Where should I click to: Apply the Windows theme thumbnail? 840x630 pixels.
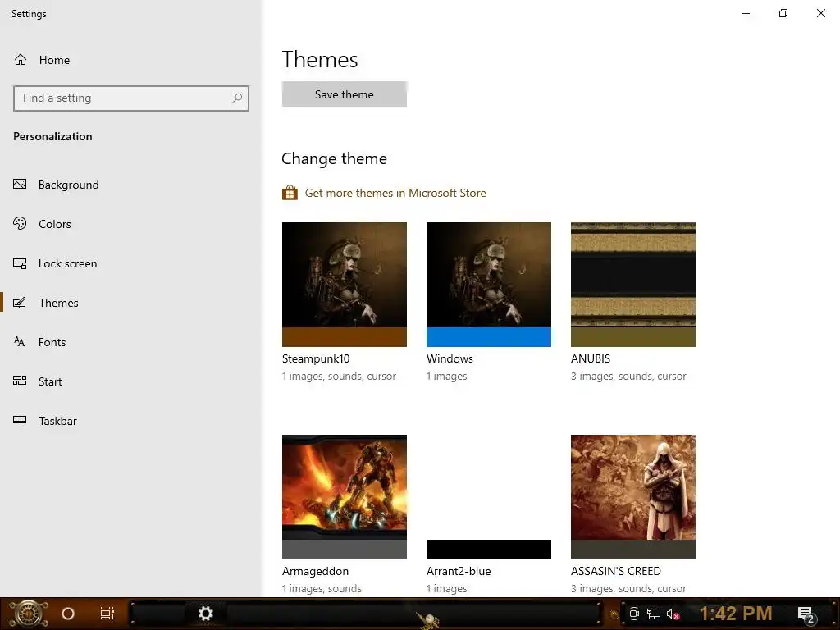pos(489,285)
